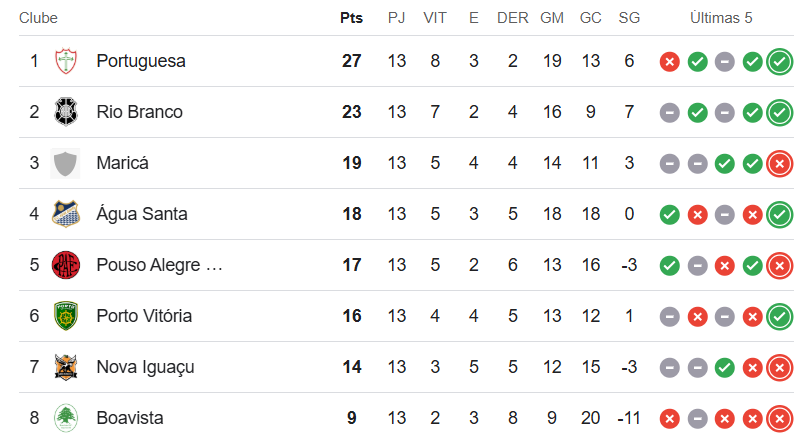Viewport: 810px width, 443px height.
Task: Click Portuguesa's oldest result, a loss
Action: [669, 62]
